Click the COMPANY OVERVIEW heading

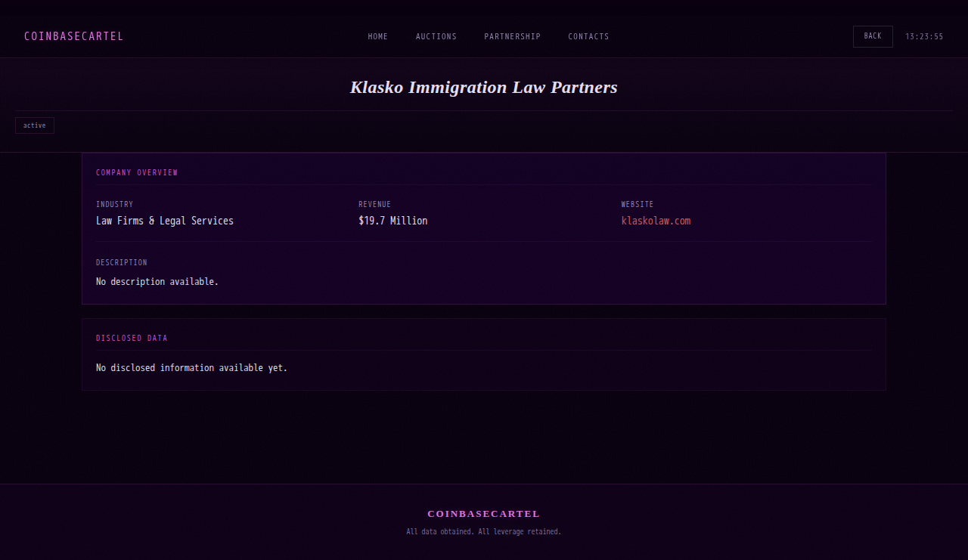tap(137, 172)
